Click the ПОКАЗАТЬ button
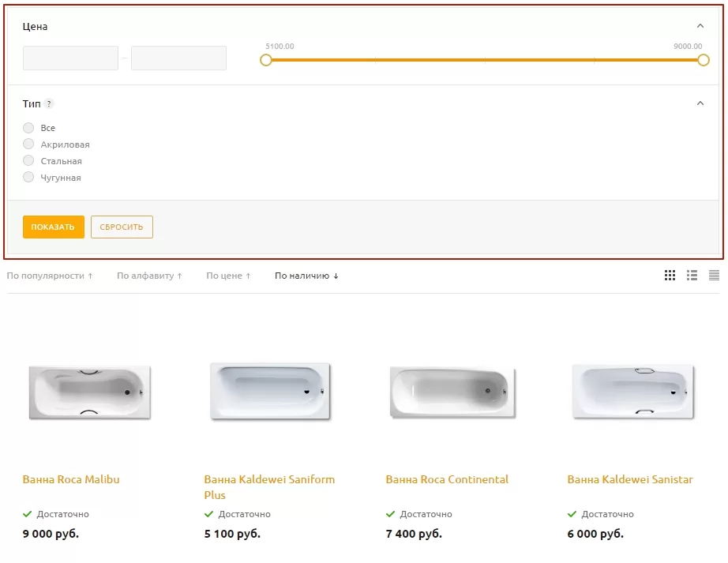This screenshot has width=728, height=563. point(54,227)
